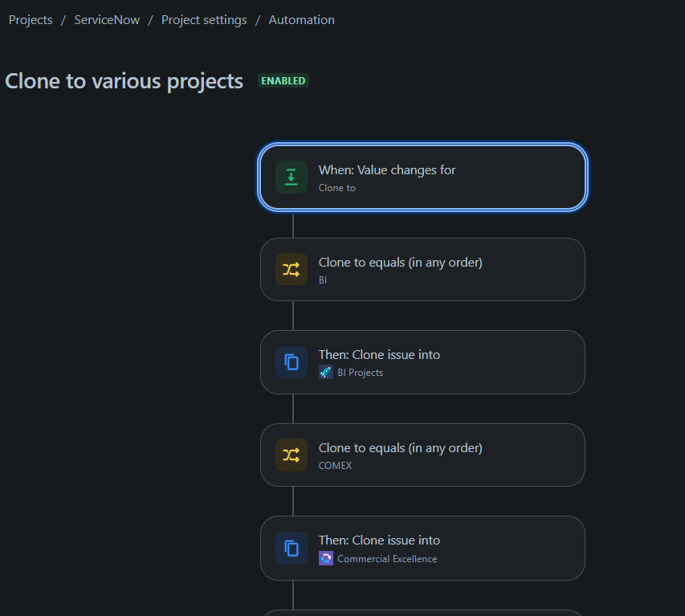Image resolution: width=685 pixels, height=616 pixels.
Task: Click the yellow condition icon above BI
Action: point(291,270)
